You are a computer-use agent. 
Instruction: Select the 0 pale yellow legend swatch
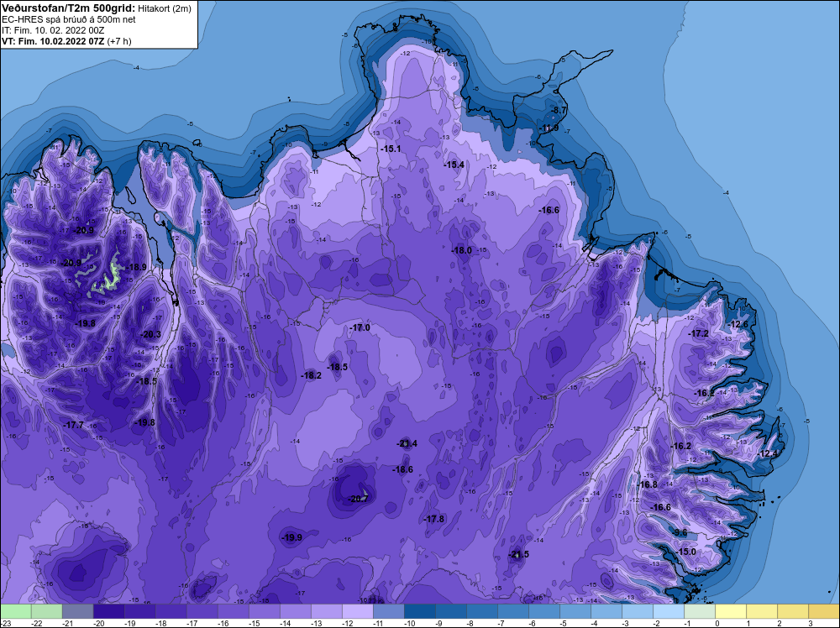pyautogui.click(x=730, y=611)
